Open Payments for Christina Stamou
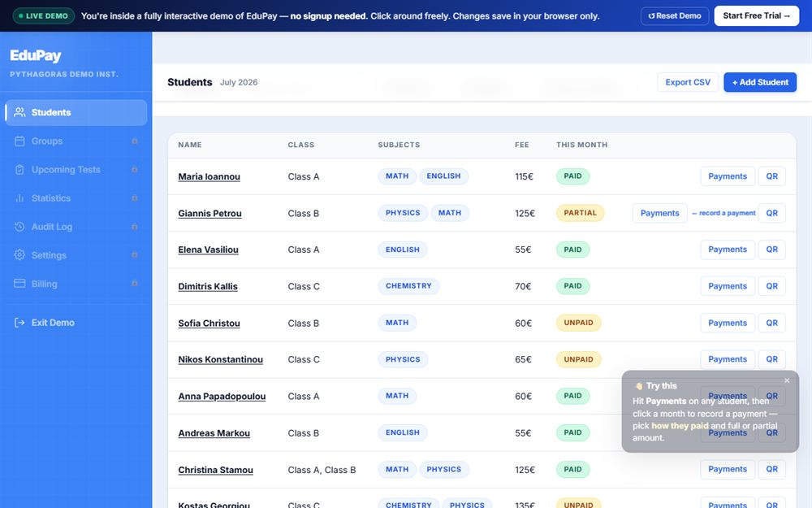 click(727, 469)
